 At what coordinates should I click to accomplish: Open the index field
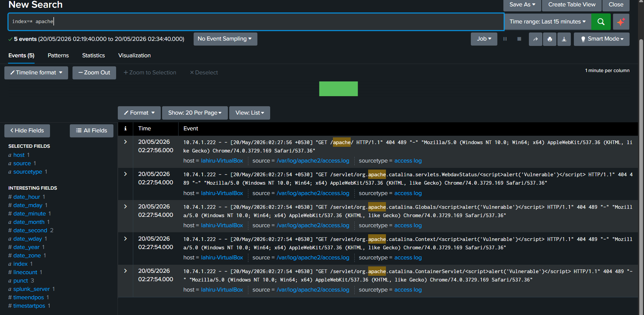(x=20, y=264)
